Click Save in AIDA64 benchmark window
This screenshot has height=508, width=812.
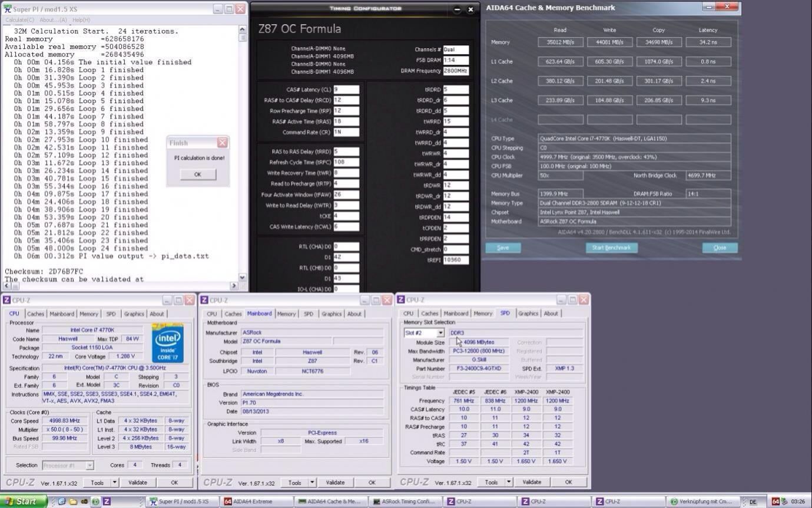503,248
